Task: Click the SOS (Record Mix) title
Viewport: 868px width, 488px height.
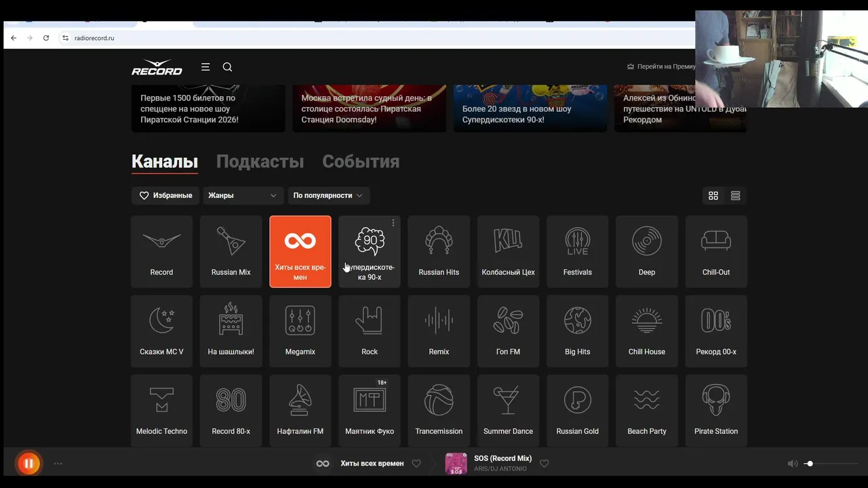Action: point(502,458)
